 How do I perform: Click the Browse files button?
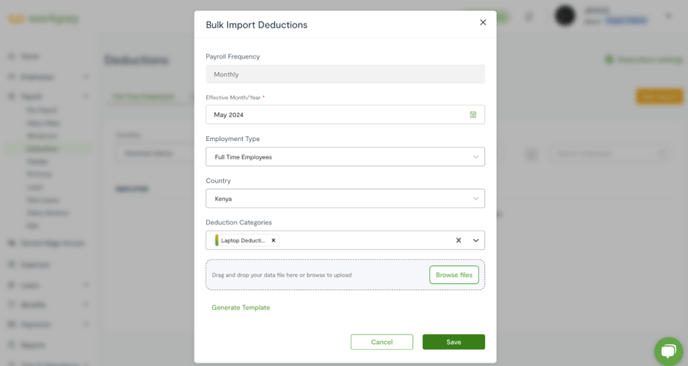(454, 275)
